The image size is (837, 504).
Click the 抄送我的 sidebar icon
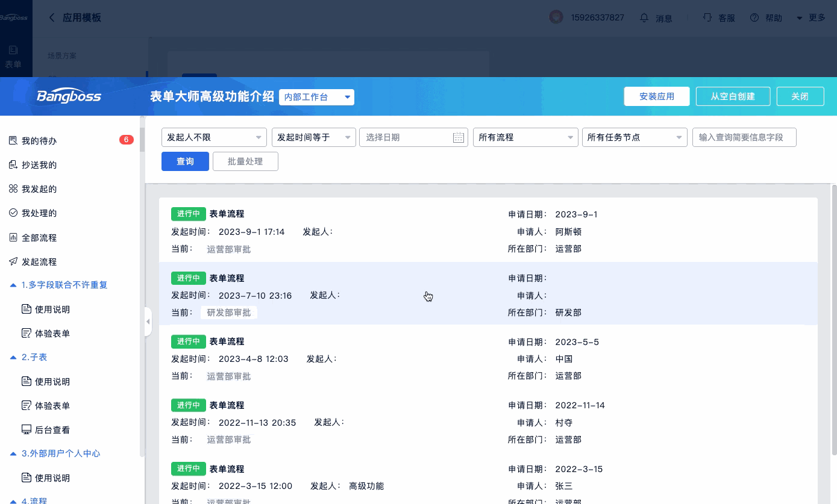(13, 165)
